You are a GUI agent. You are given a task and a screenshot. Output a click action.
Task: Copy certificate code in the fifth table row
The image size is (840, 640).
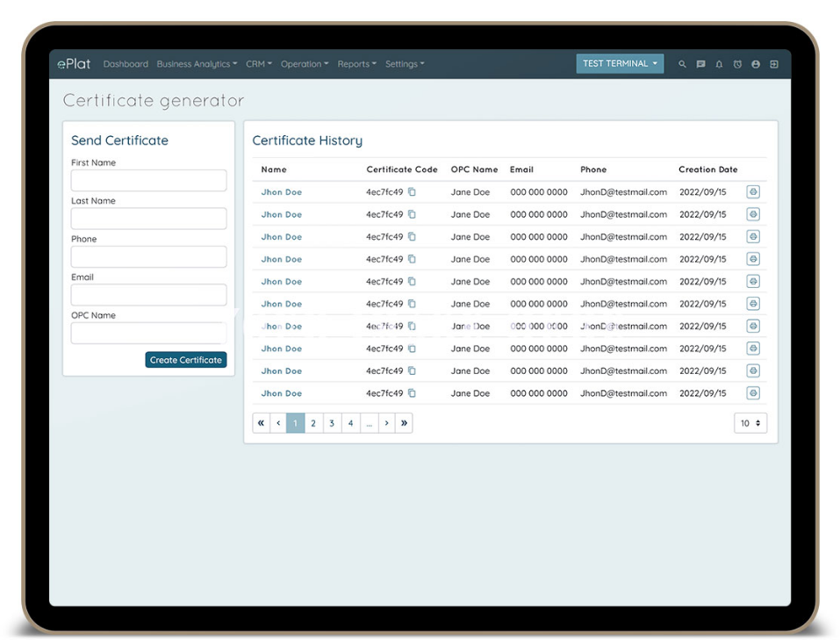(412, 282)
